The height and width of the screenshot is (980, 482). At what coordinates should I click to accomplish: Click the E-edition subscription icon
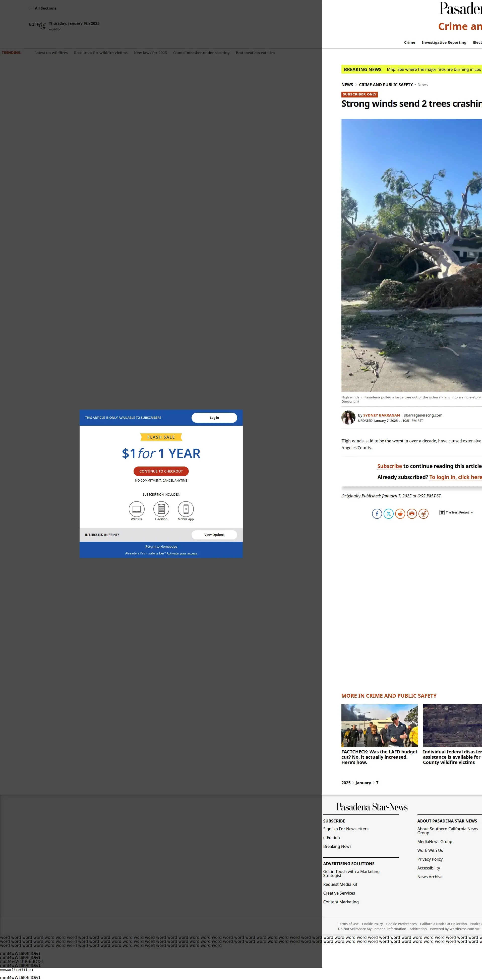click(x=161, y=509)
